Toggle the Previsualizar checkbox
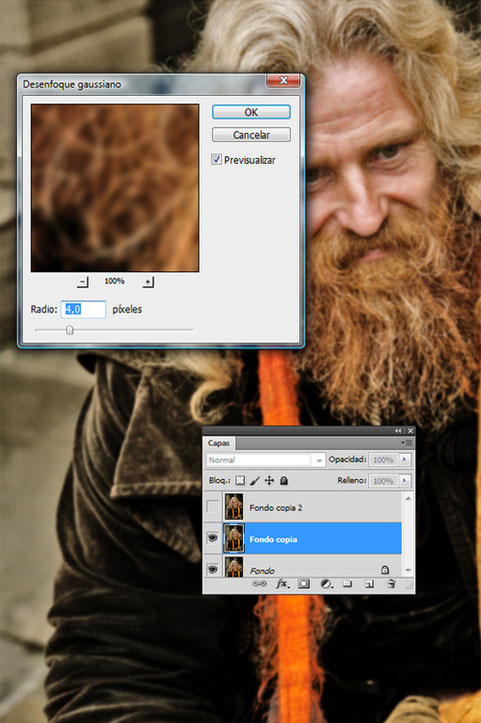The height and width of the screenshot is (723, 481). click(216, 160)
